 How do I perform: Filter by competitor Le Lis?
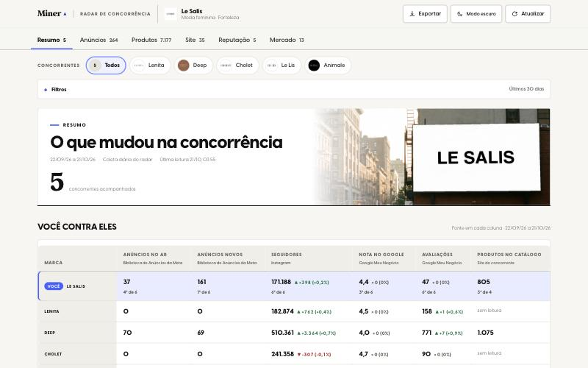click(282, 66)
